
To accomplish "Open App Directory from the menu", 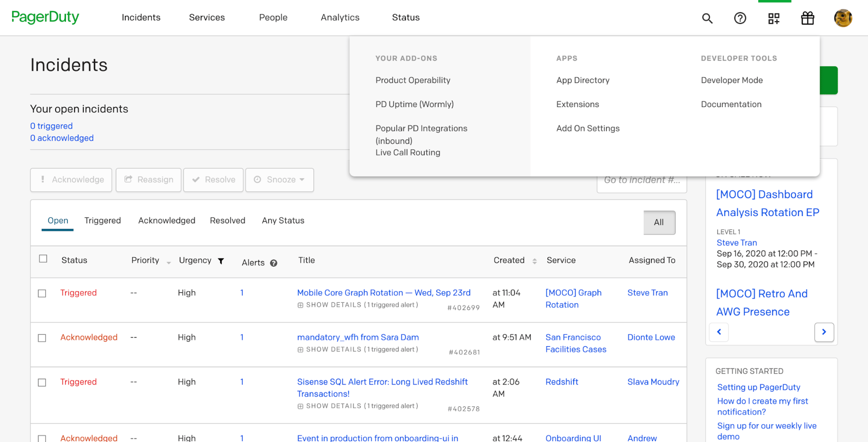I will [x=583, y=80].
